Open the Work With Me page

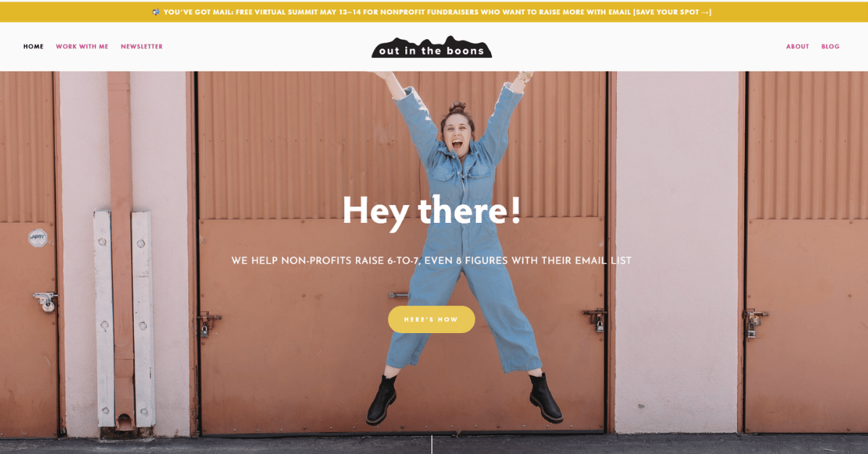(x=82, y=46)
